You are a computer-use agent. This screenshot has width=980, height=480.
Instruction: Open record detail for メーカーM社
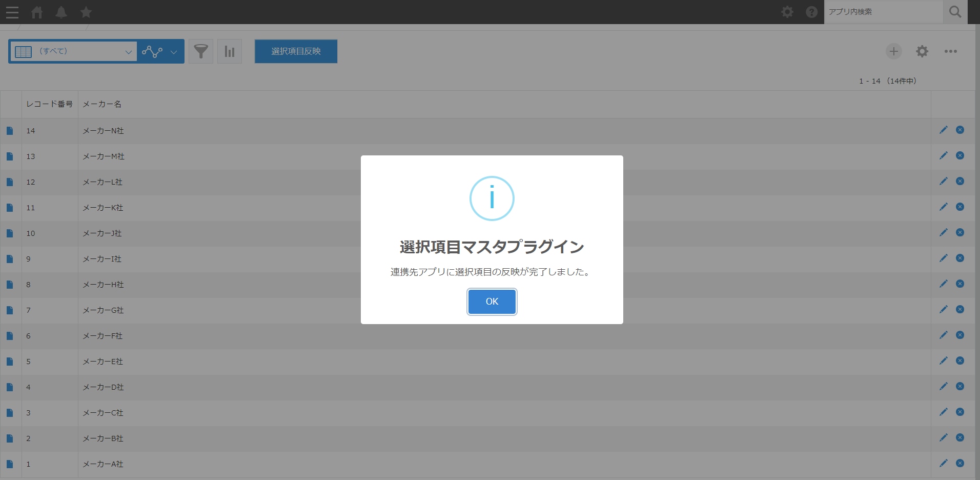[10, 156]
